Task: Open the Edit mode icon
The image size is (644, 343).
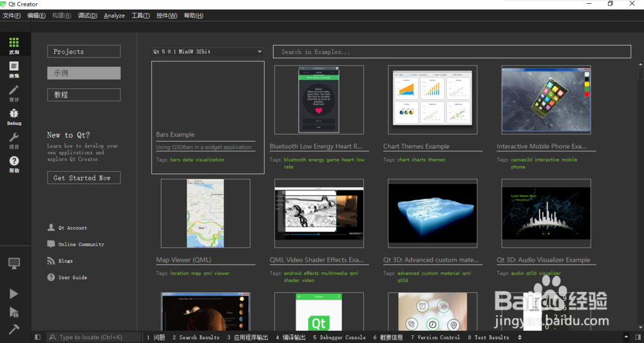Action: tap(14, 66)
